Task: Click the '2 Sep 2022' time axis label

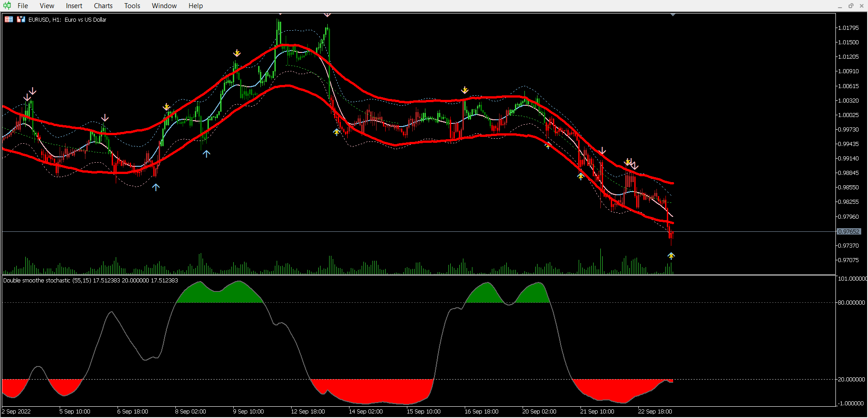Action: click(16, 412)
